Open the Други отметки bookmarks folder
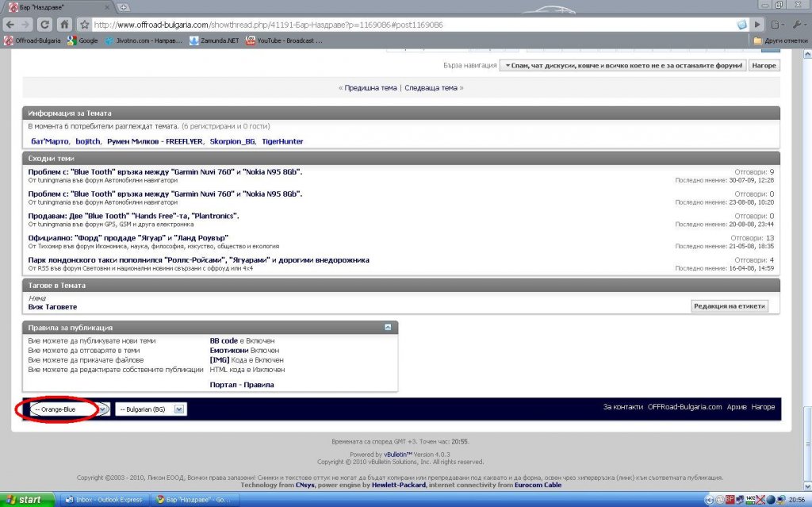This screenshot has width=812, height=507. coord(780,40)
